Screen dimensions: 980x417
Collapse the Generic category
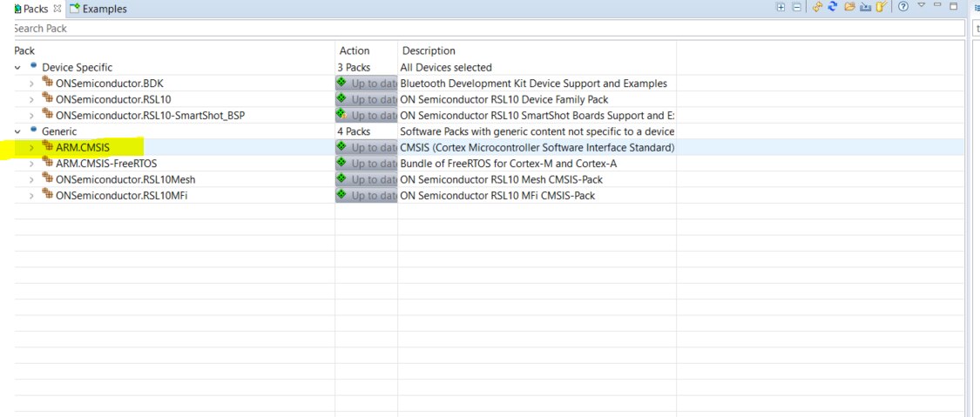pyautogui.click(x=18, y=131)
